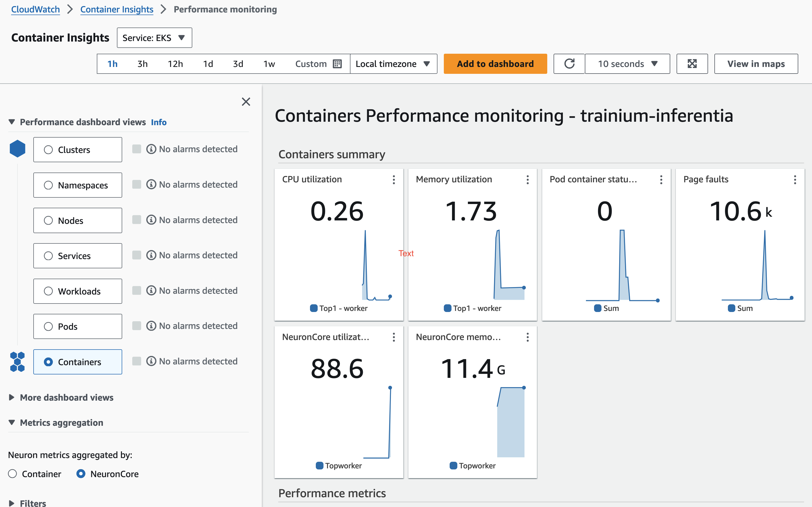Aggregate Neuron metrics by Container
This screenshot has width=812, height=507.
(x=12, y=474)
